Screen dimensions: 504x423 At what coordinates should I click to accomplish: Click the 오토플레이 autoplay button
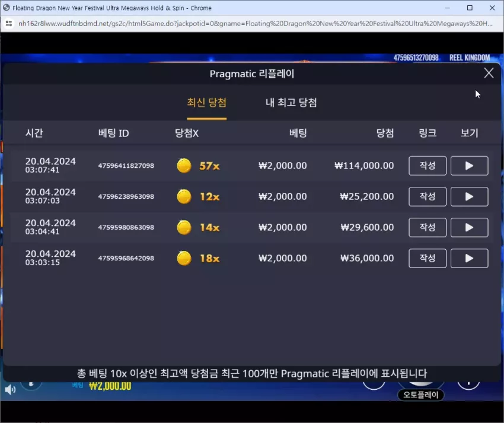pos(421,395)
